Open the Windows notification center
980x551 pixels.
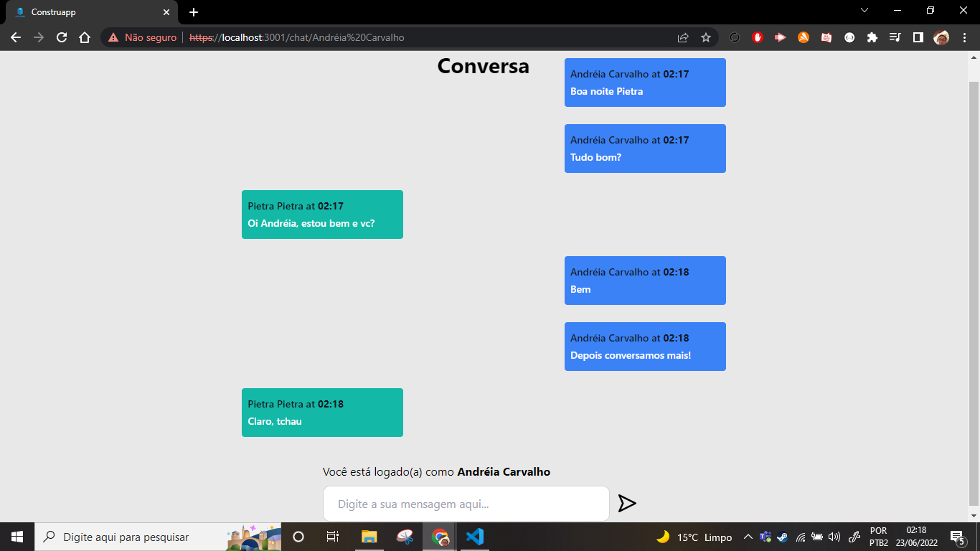tap(957, 537)
